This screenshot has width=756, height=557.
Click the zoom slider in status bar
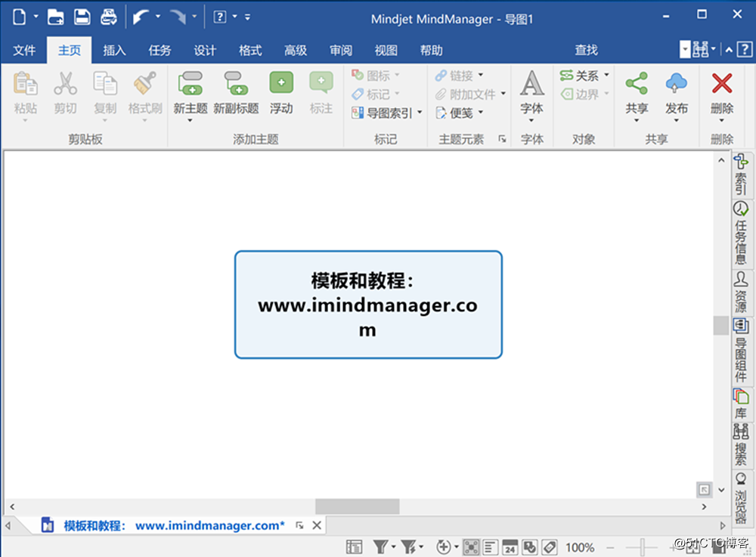[642, 547]
